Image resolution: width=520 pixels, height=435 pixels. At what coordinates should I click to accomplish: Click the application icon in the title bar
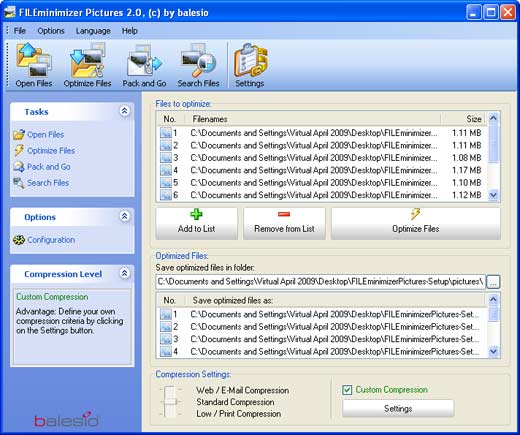click(10, 12)
